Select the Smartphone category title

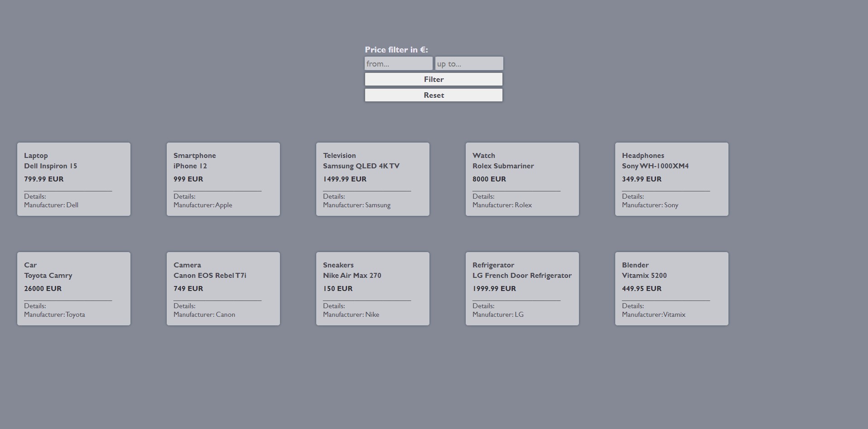pos(195,156)
